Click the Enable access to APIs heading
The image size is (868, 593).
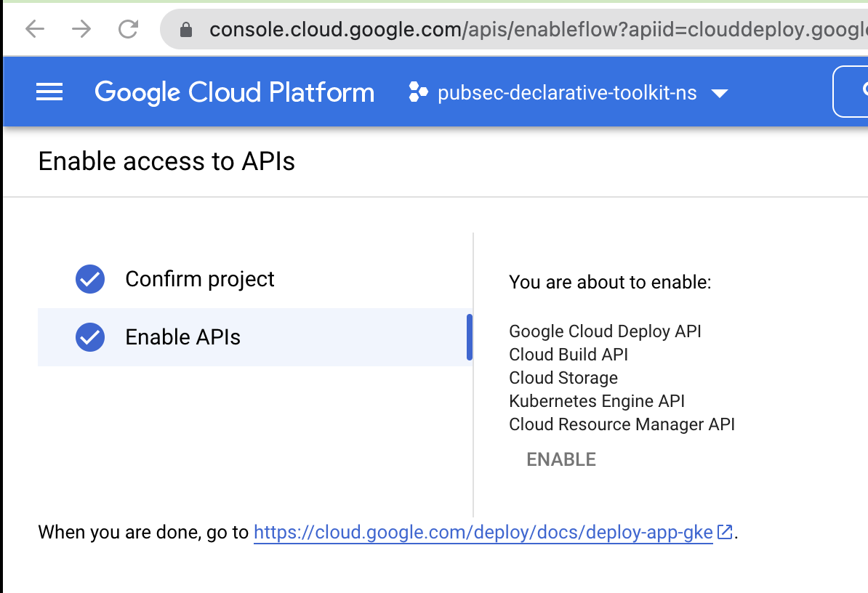click(166, 161)
